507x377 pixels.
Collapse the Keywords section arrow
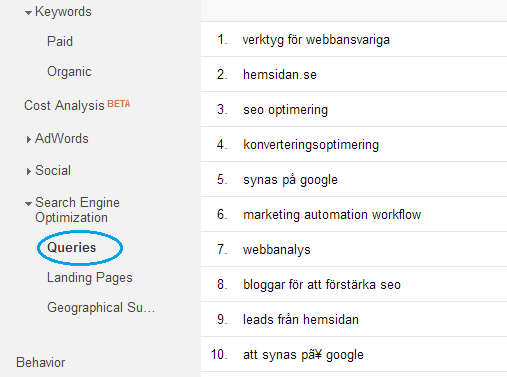(28, 13)
